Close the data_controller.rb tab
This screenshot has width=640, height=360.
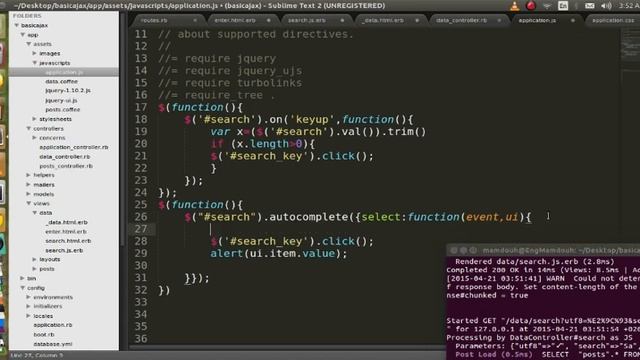499,20
